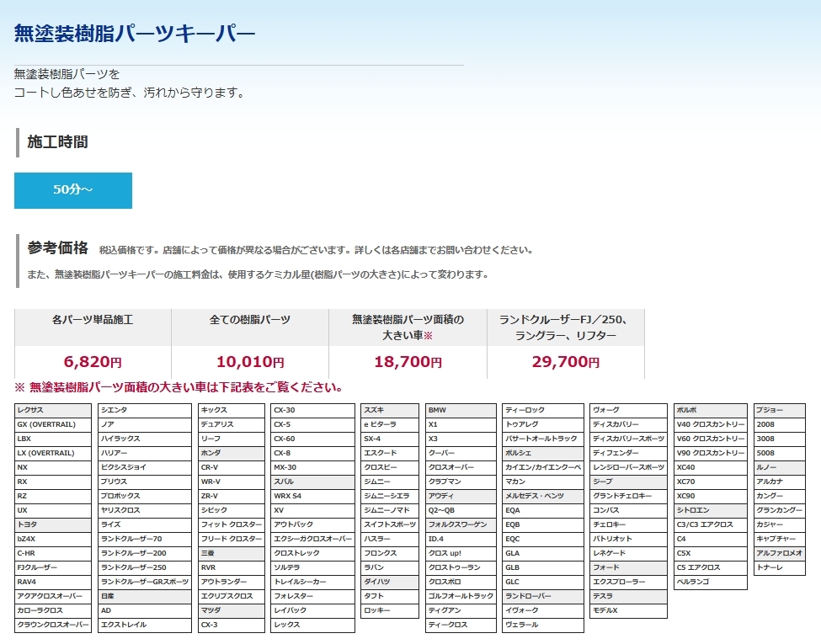Select the トナーレ cell

pyautogui.click(x=780, y=567)
